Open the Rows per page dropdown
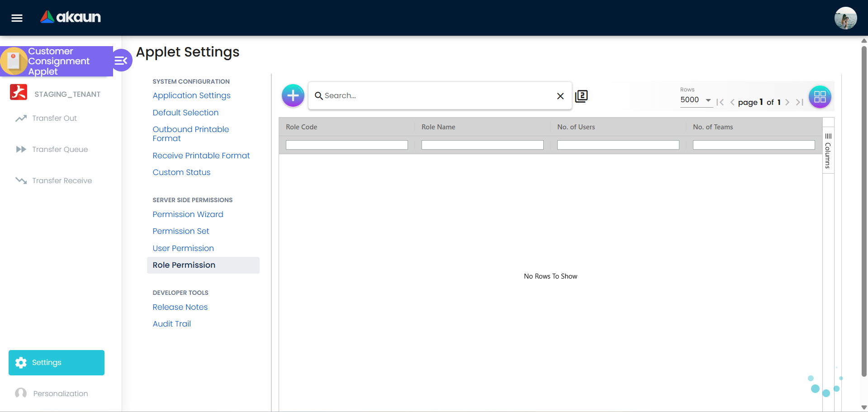The width and height of the screenshot is (868, 412). pyautogui.click(x=696, y=100)
